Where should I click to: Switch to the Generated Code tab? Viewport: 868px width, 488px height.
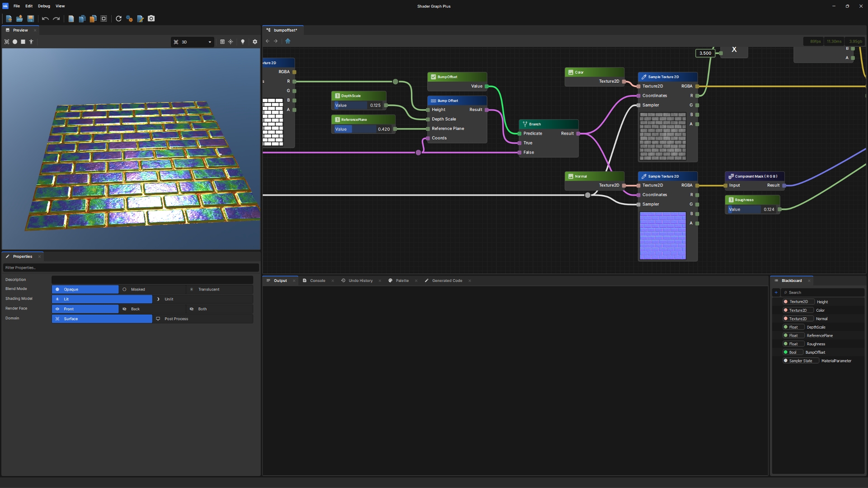(447, 281)
